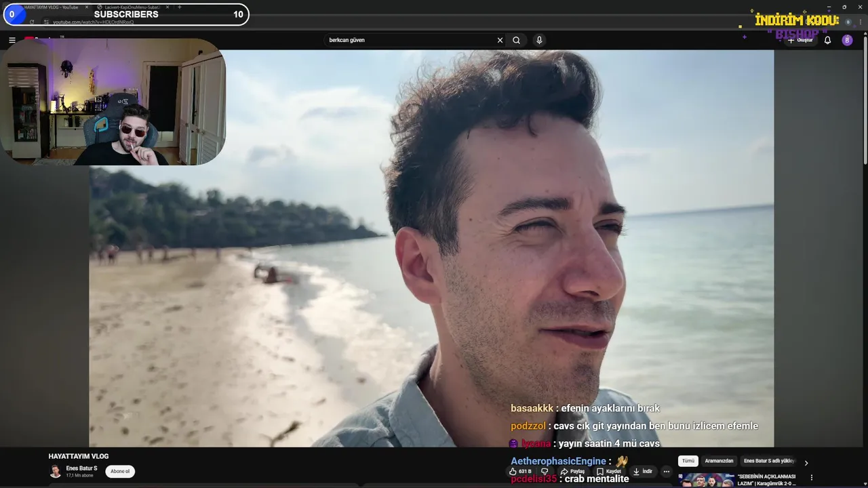Click Paylaş to share the video
The height and width of the screenshot is (488, 868).
pyautogui.click(x=572, y=471)
